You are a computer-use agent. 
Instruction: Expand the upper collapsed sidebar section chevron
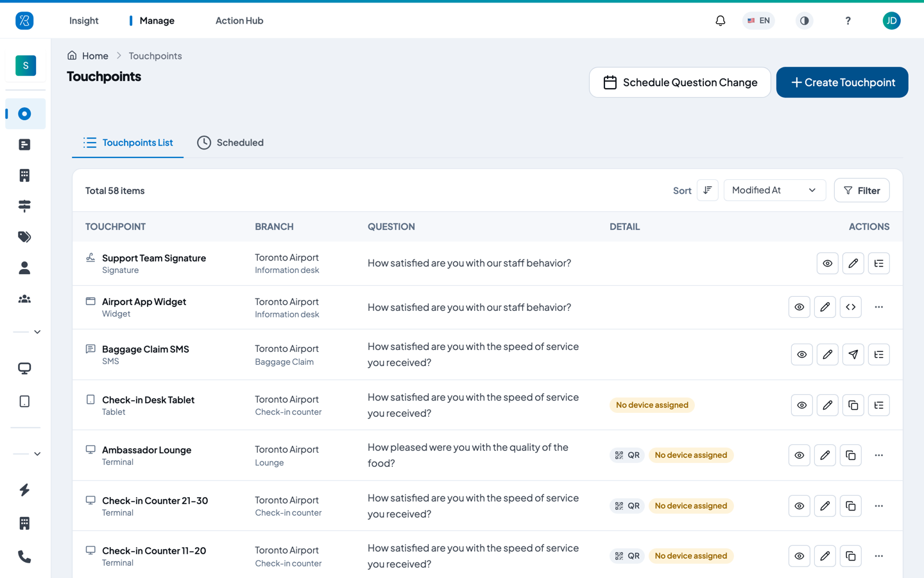pos(37,332)
